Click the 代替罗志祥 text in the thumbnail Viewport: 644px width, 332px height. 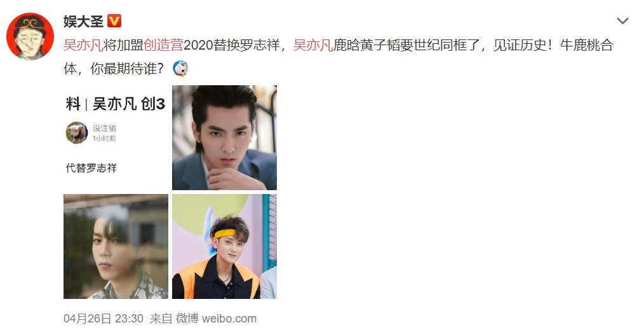click(x=91, y=168)
